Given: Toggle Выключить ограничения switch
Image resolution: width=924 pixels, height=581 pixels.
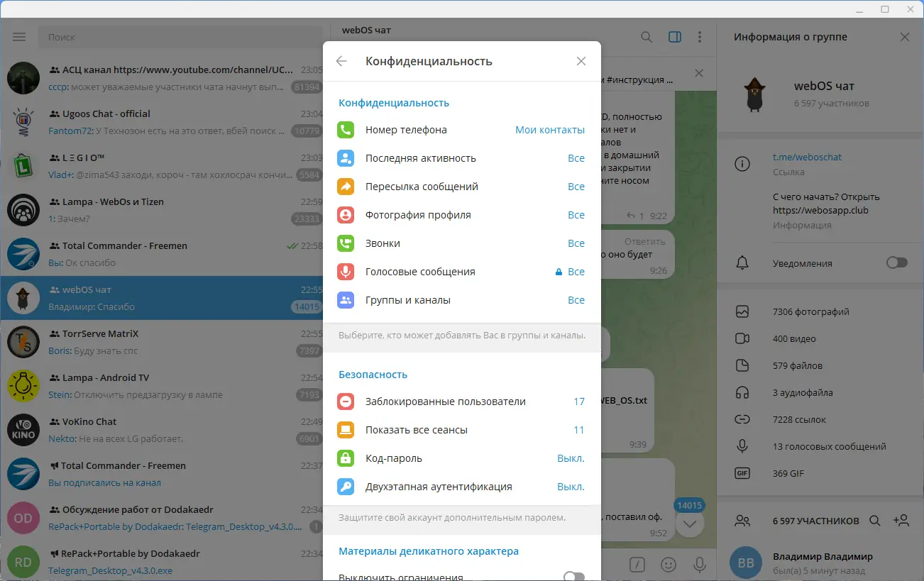Looking at the screenshot, I should pyautogui.click(x=574, y=577).
